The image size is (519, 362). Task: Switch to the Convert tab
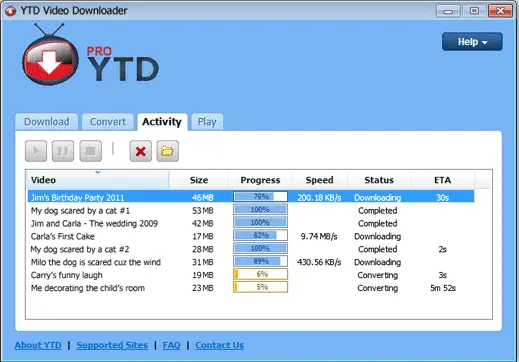coord(108,122)
